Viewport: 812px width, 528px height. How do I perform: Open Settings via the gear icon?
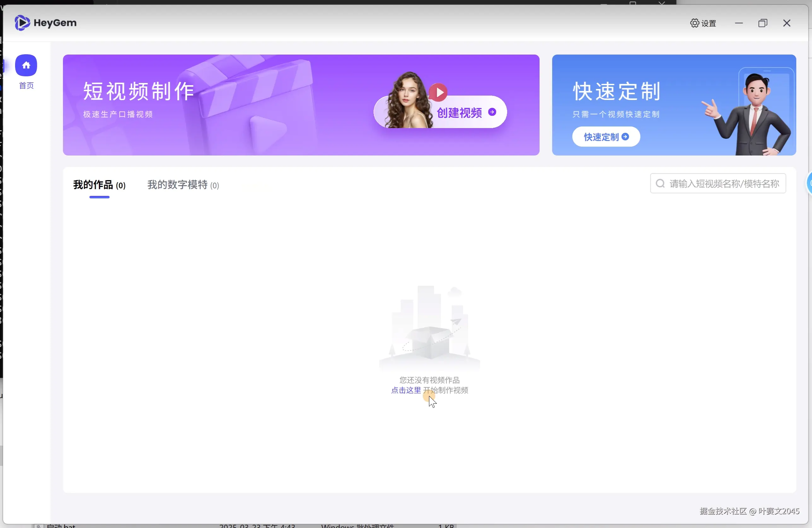pyautogui.click(x=695, y=23)
